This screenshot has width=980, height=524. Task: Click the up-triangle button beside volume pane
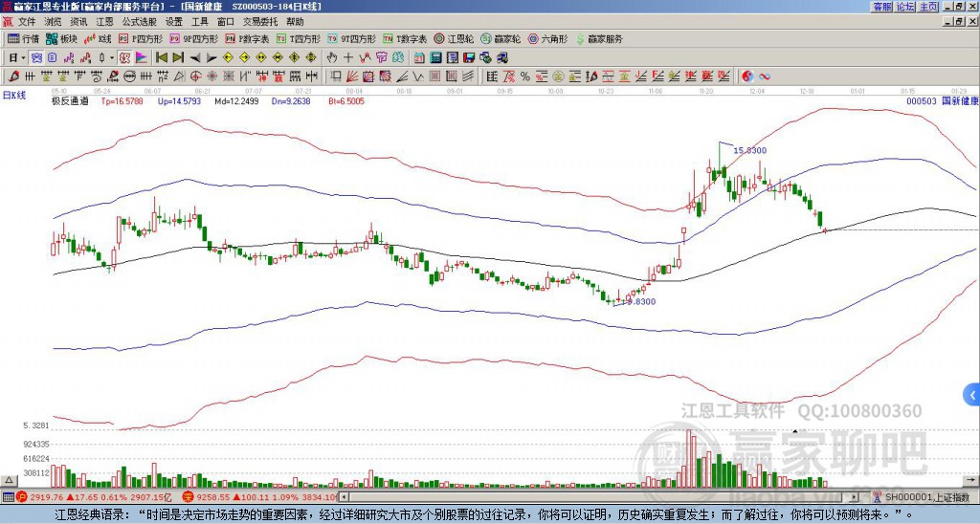(9, 480)
